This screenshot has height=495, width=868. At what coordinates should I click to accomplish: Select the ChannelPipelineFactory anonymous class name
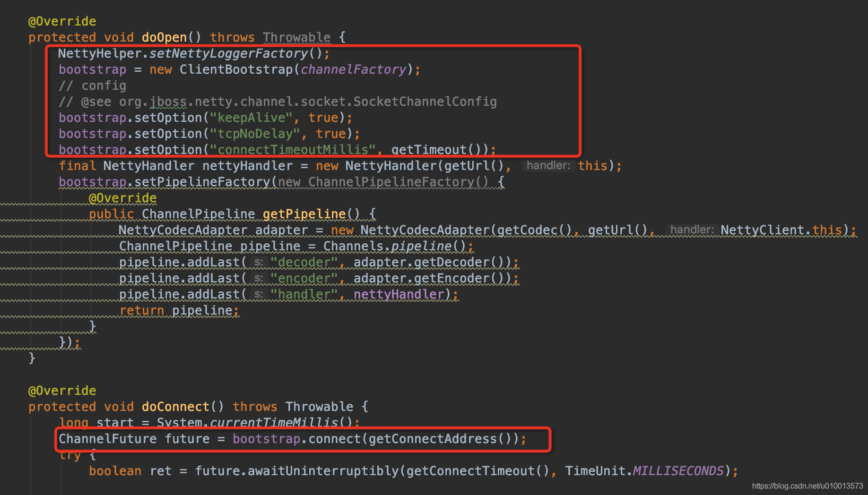391,182
